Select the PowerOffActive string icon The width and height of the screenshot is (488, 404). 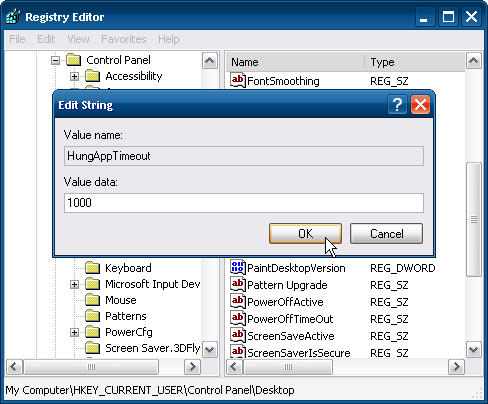pyautogui.click(x=237, y=301)
